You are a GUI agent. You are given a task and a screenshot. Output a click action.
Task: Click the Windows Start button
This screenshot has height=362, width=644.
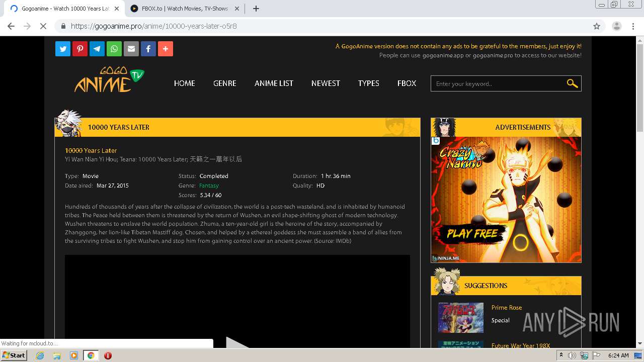14,355
